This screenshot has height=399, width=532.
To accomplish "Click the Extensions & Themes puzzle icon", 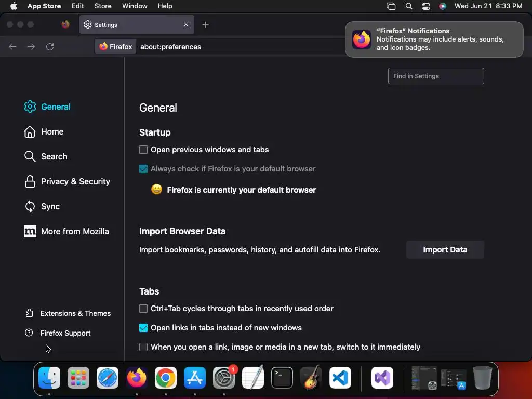I will pyautogui.click(x=29, y=313).
